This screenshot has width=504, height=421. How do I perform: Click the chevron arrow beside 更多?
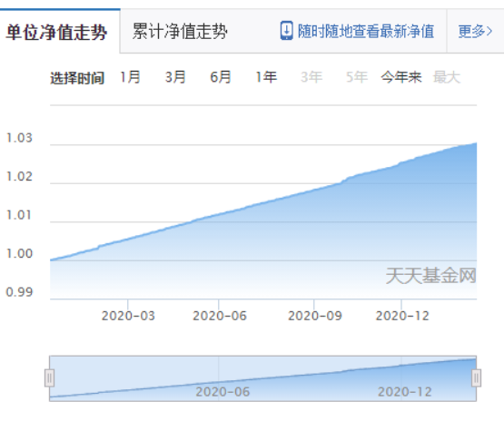pos(489,32)
